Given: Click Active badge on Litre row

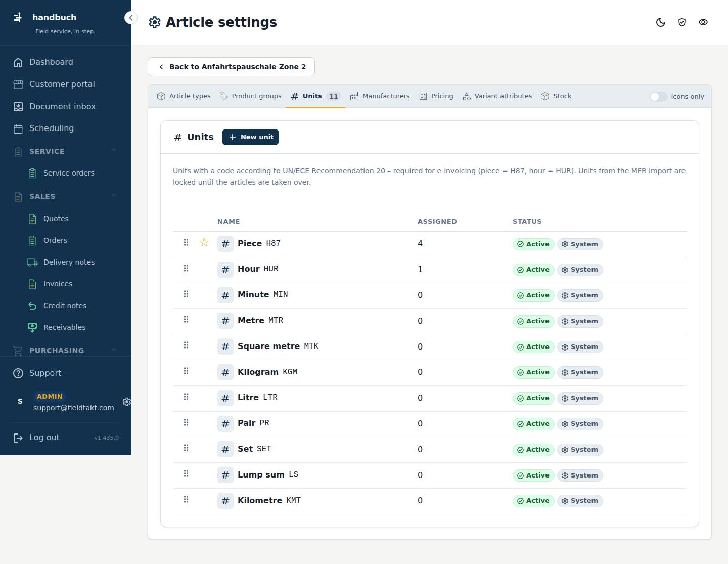Looking at the screenshot, I should point(533,398).
